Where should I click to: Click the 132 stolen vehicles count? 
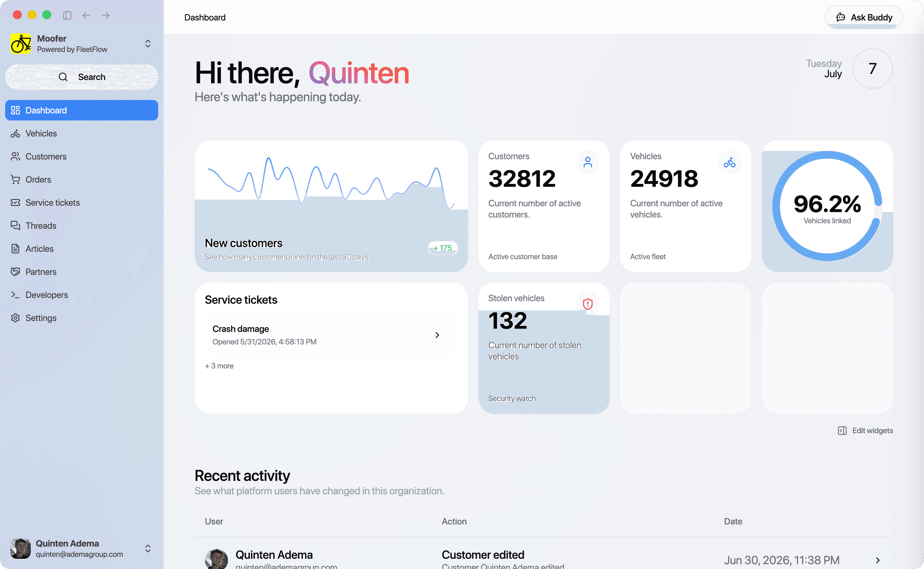tap(508, 321)
